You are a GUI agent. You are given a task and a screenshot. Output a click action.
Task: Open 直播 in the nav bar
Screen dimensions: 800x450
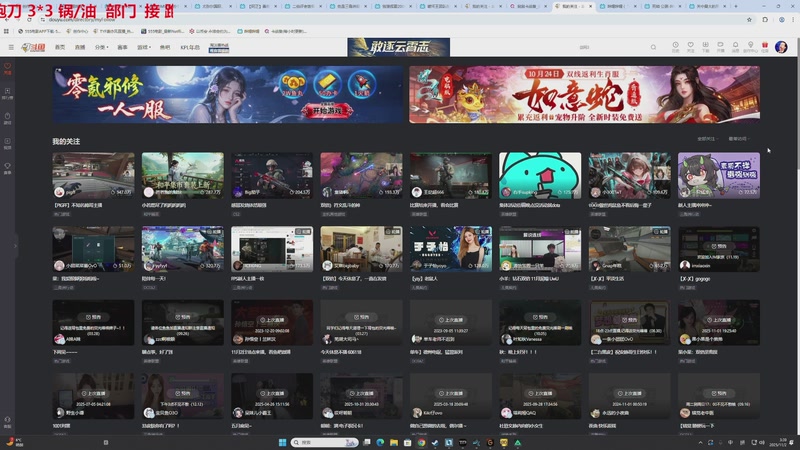tap(80, 47)
